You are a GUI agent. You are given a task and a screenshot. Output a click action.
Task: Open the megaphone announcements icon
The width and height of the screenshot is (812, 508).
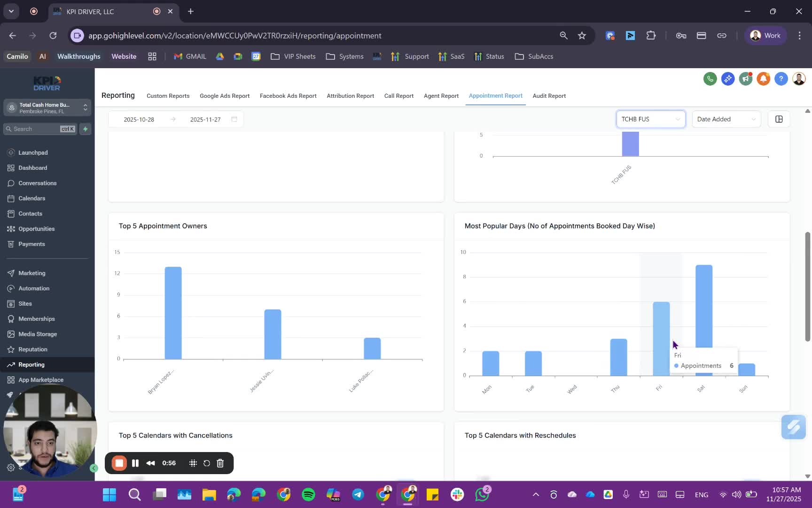point(746,79)
